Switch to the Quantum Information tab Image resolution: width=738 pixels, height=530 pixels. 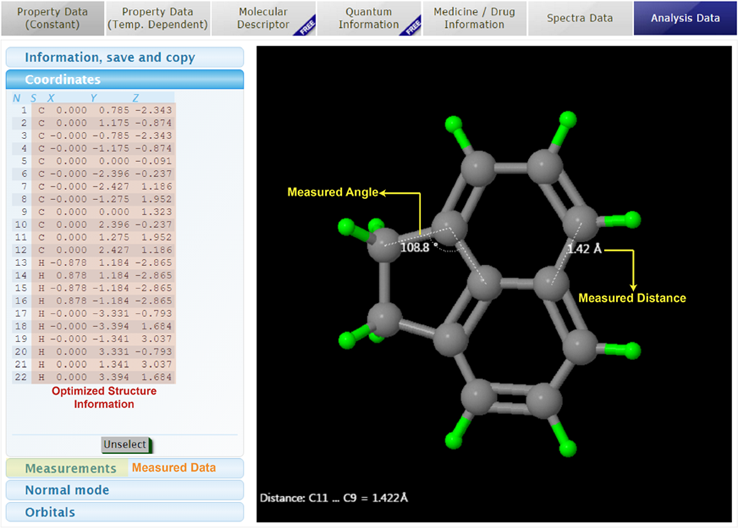369,18
